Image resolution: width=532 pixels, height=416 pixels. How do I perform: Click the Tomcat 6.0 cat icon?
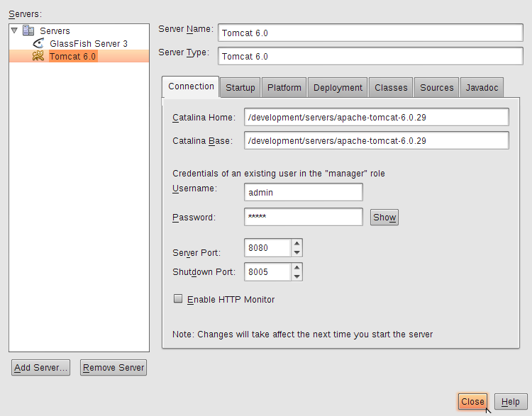coord(38,56)
